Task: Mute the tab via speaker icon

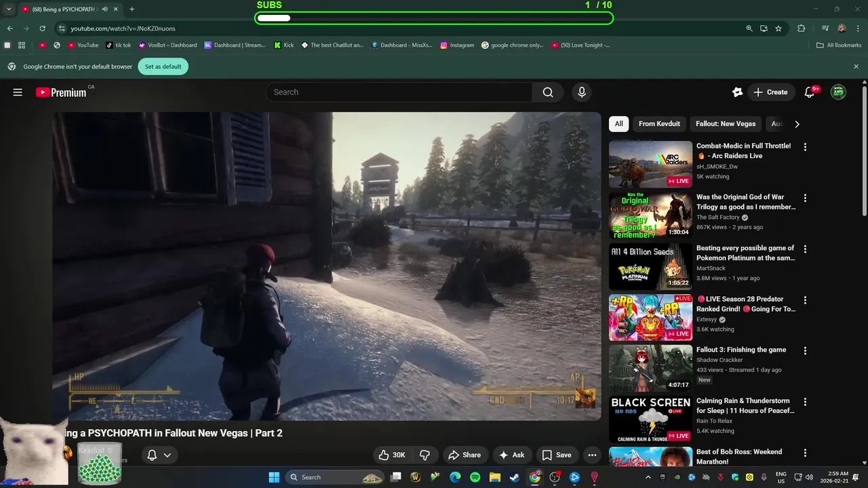Action: [x=104, y=9]
